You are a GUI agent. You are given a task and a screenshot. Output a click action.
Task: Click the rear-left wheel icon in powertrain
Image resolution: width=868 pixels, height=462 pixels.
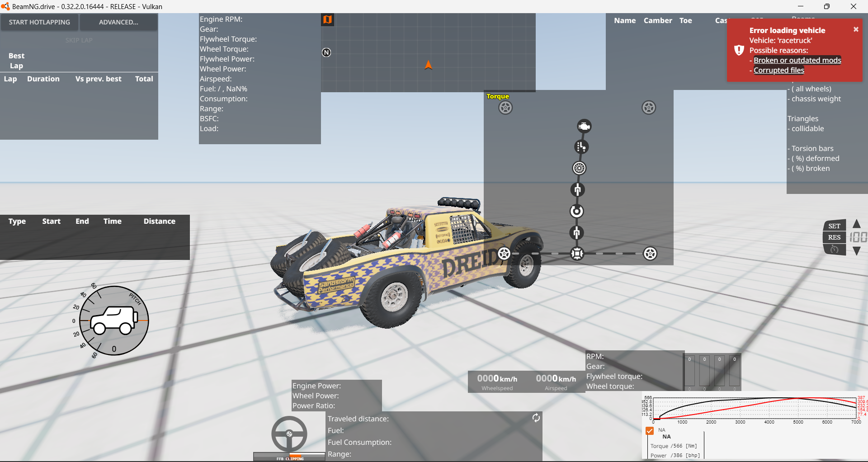pyautogui.click(x=504, y=254)
